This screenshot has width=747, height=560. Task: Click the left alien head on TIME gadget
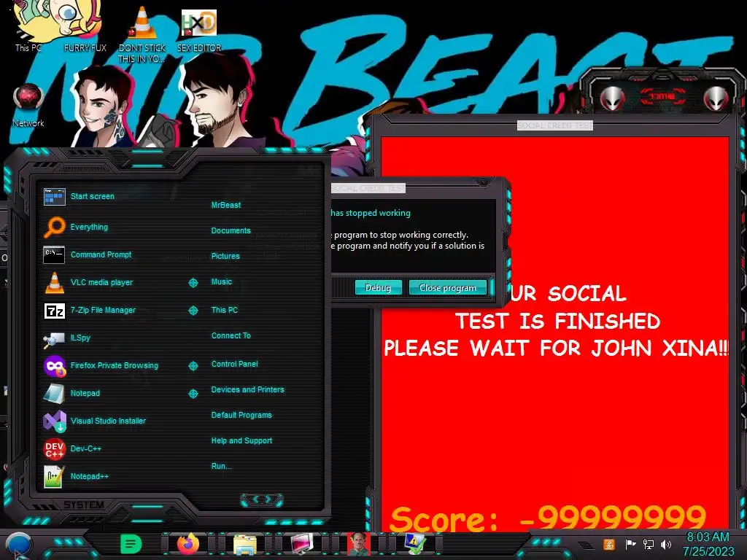coord(613,99)
